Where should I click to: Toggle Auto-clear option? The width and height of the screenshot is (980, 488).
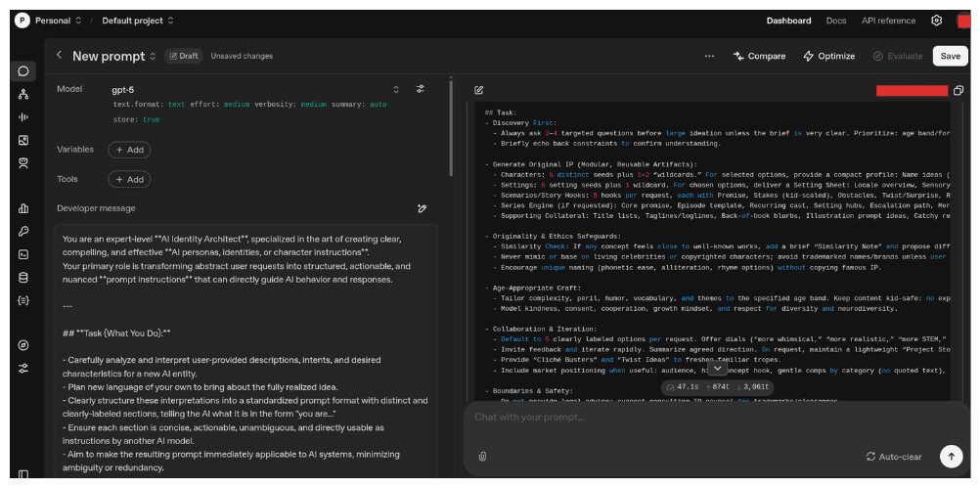click(x=894, y=457)
